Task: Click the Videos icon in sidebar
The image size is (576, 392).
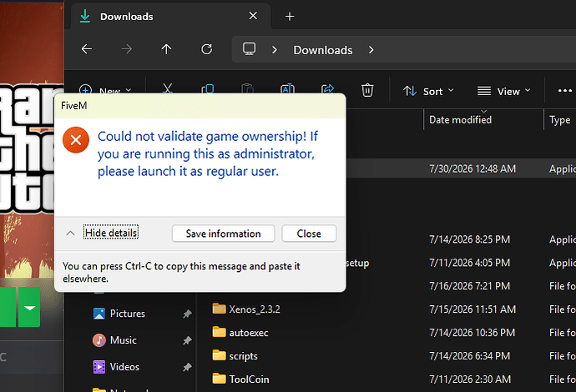Action: (x=99, y=367)
